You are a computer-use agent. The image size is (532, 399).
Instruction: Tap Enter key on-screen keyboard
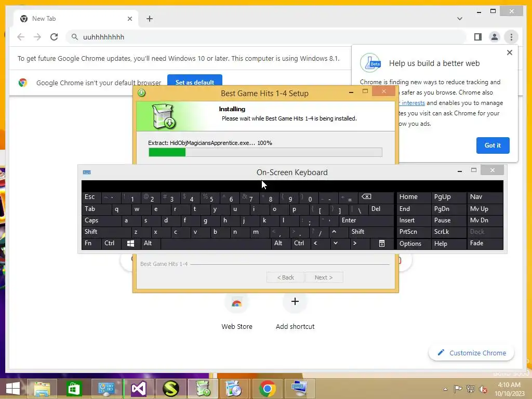point(366,220)
